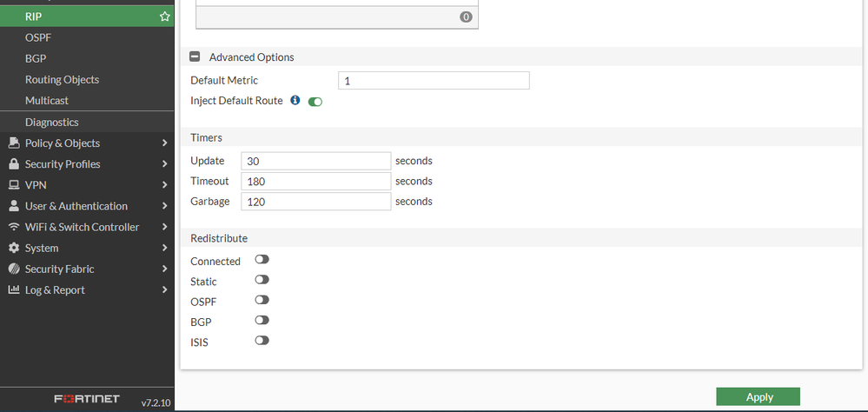The height and width of the screenshot is (412, 868).
Task: Click the Security Profiles lock icon
Action: 13,164
